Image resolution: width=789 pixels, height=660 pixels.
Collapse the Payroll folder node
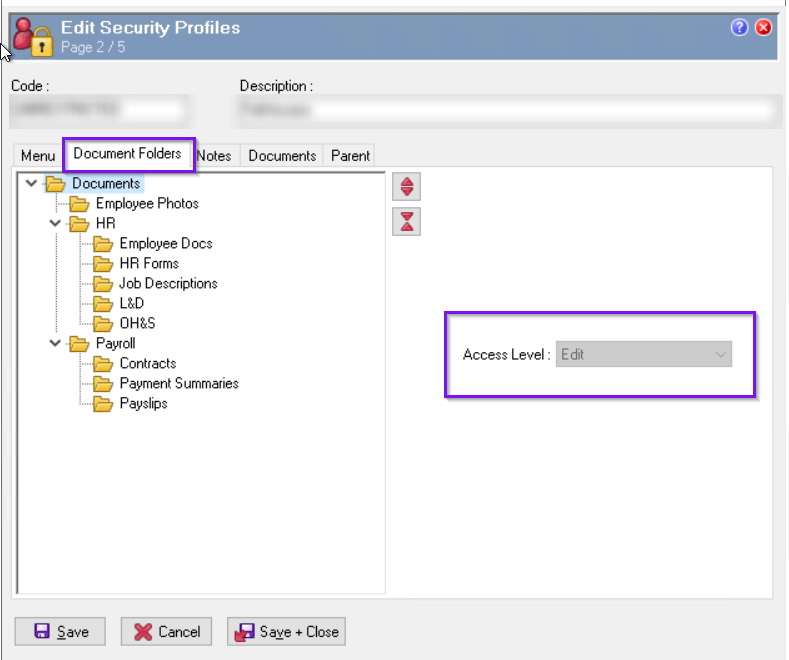pyautogui.click(x=55, y=344)
